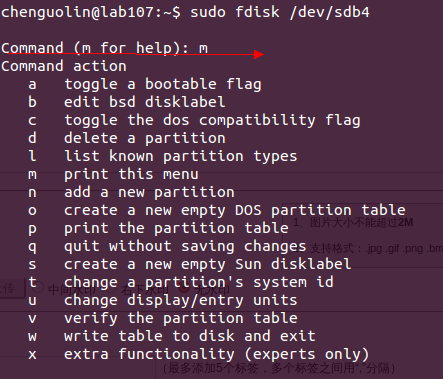This screenshot has width=443, height=379.
Task: Click the 'x' extra functionality line
Action: pyautogui.click(x=199, y=354)
